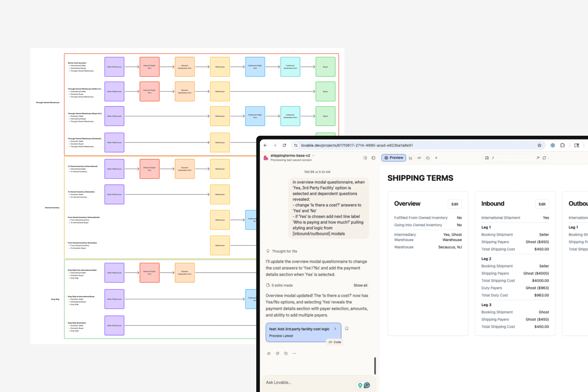Screen dimensions: 588x392
Task: Open version history clock icon
Action: pos(365,158)
